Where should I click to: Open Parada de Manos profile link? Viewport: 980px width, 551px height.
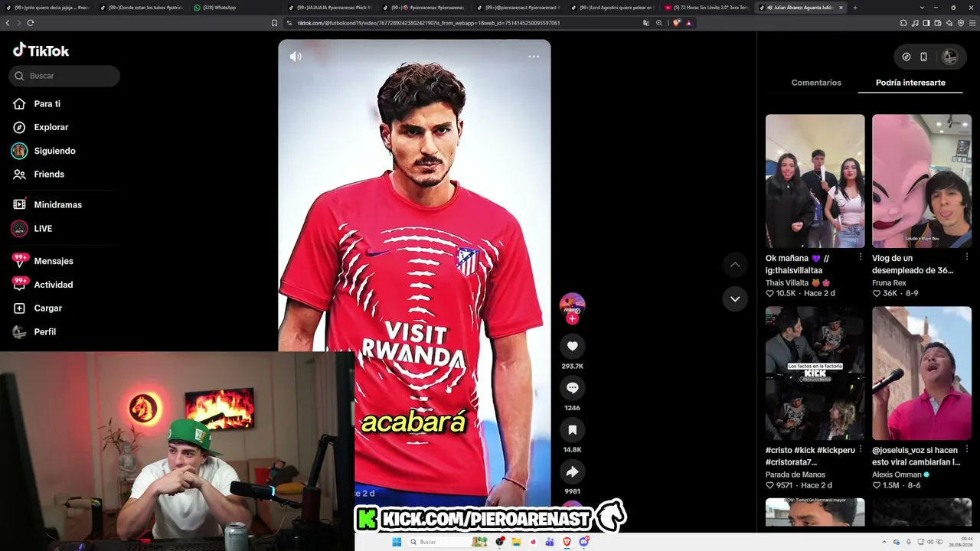click(x=795, y=475)
